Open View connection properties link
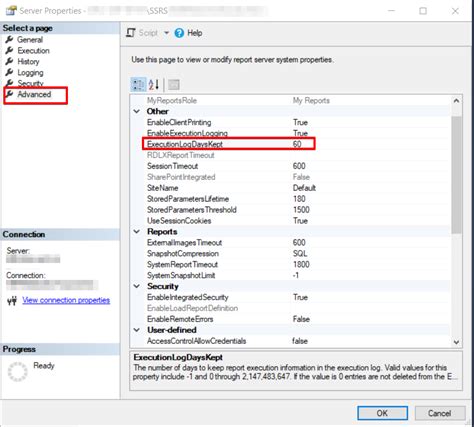 tap(66, 300)
